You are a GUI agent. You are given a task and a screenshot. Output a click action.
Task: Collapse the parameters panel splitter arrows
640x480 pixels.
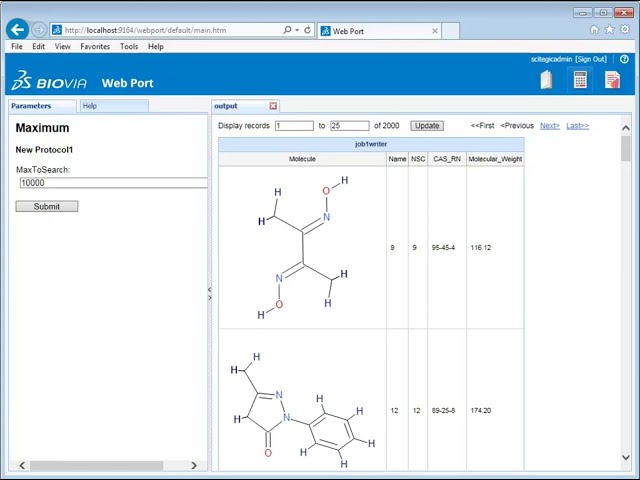click(209, 293)
